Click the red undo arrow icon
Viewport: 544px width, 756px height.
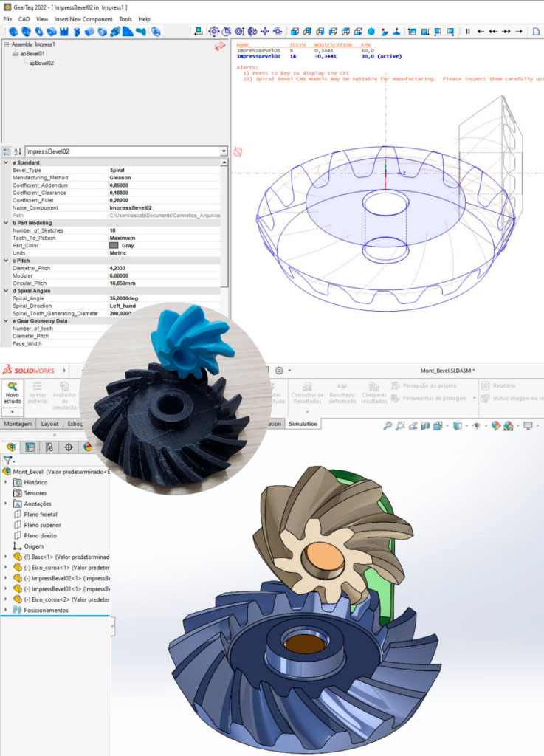click(x=219, y=47)
